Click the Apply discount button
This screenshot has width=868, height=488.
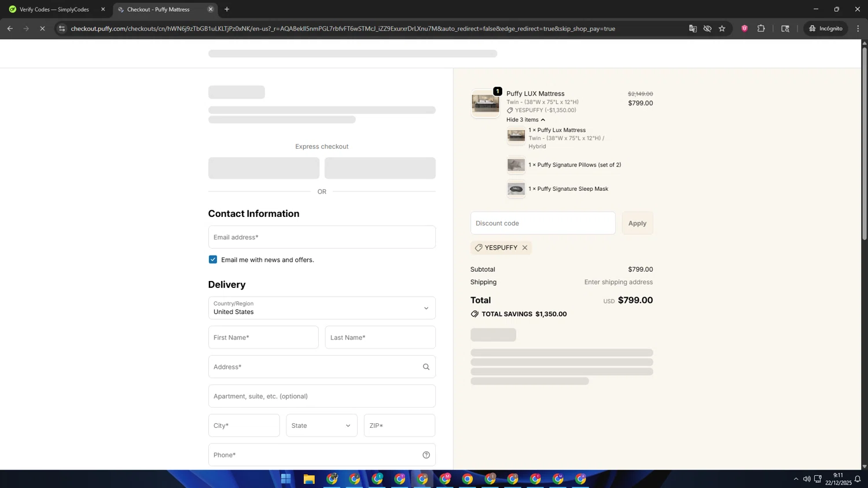tap(637, 223)
